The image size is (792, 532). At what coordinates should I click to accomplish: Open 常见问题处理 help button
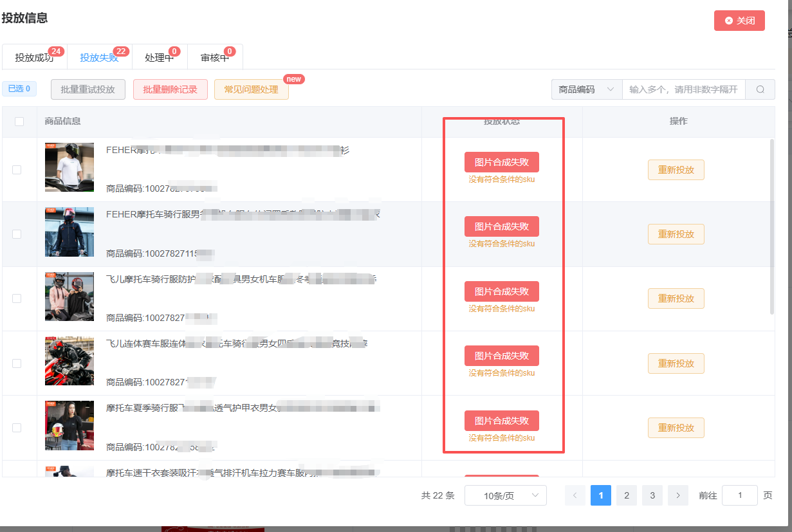click(251, 89)
